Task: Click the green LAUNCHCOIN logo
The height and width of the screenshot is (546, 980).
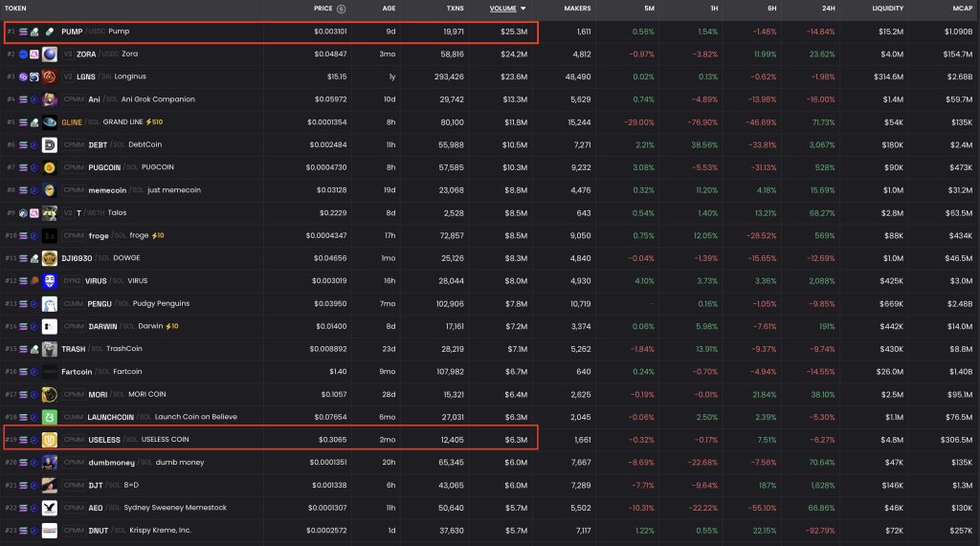Action: (50, 417)
